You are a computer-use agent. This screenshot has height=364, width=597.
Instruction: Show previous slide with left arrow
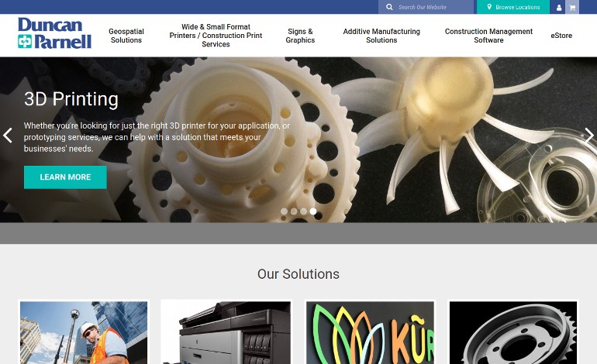[8, 135]
